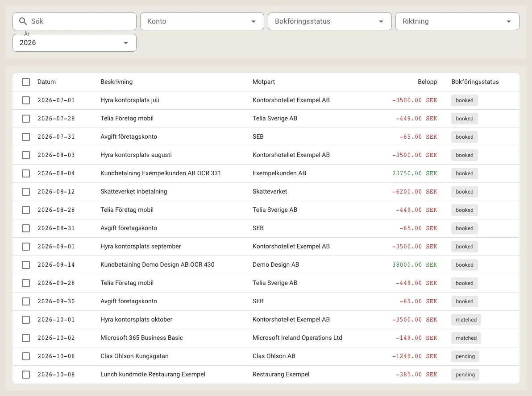Click Microsoft Ireland Operations Ltd cell

coord(297,338)
